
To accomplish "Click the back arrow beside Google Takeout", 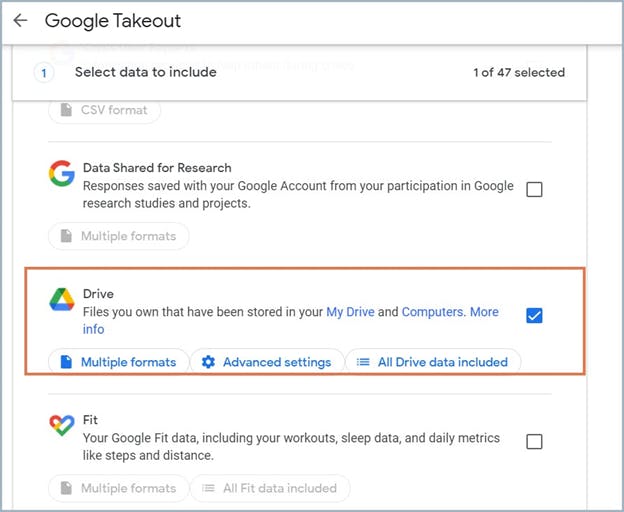I will 20,20.
